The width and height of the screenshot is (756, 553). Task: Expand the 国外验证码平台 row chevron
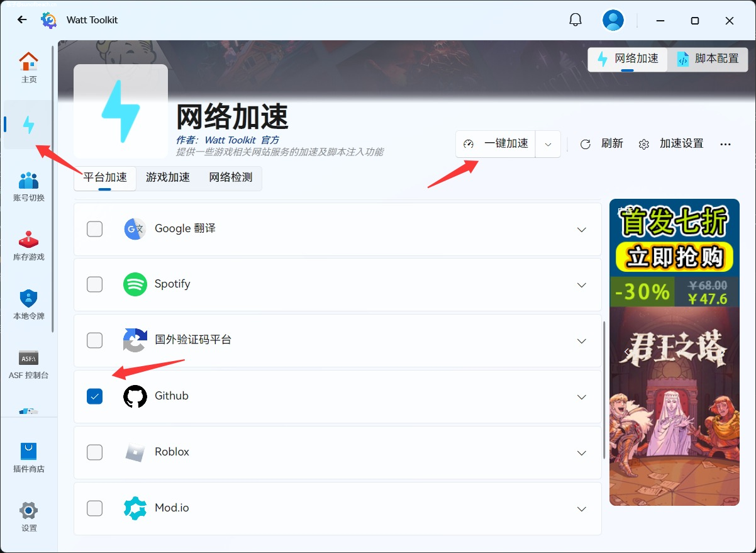[582, 341]
